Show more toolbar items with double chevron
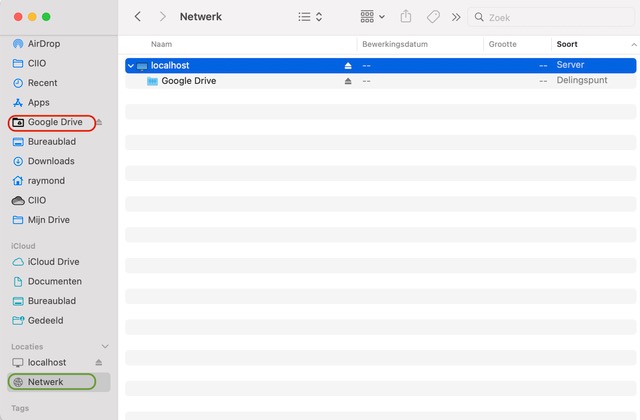 pos(456,17)
